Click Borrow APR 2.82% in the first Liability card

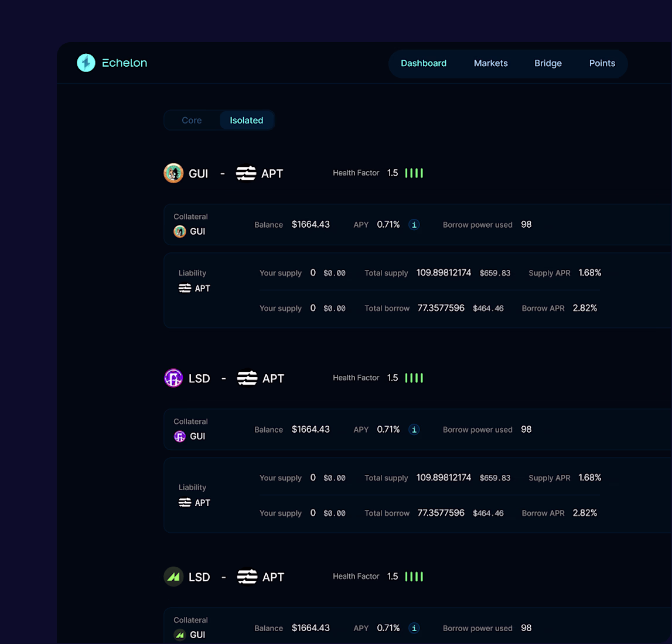pos(585,308)
